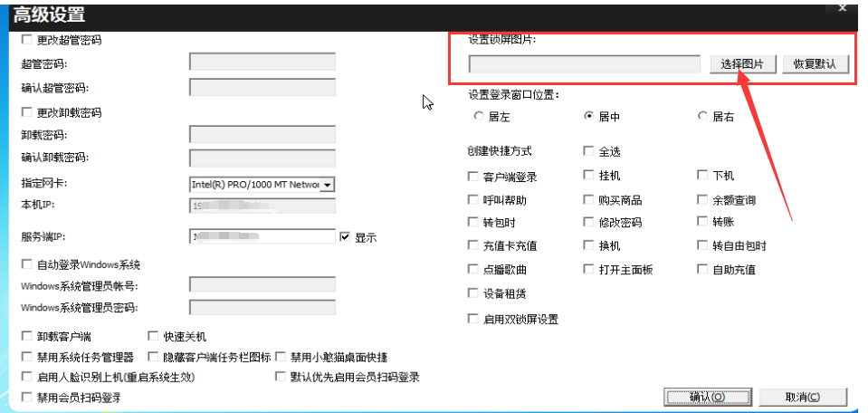The image size is (868, 413).
Task: Select the 居中 radio option
Action: [x=589, y=117]
